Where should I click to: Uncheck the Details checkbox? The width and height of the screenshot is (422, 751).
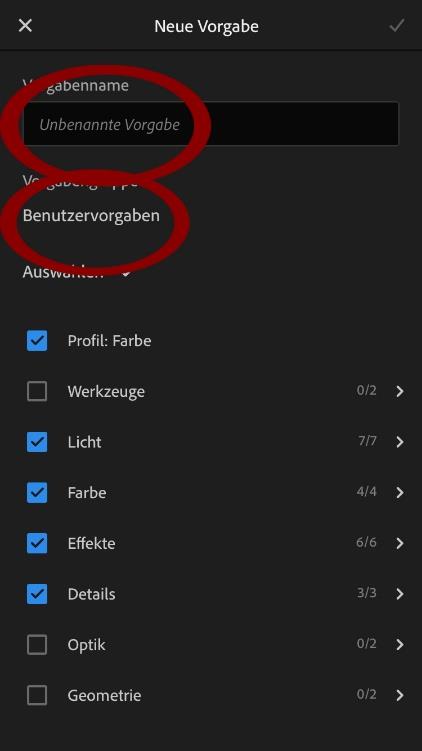(37, 594)
